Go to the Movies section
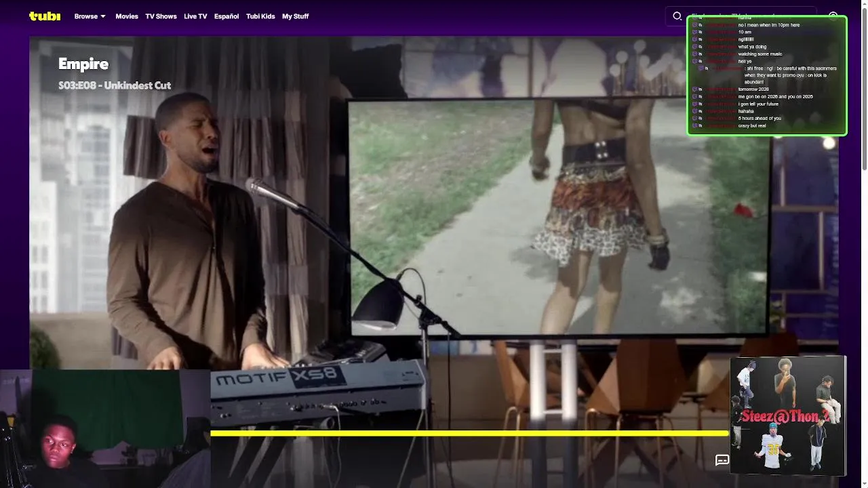This screenshot has width=868, height=488. tap(127, 16)
